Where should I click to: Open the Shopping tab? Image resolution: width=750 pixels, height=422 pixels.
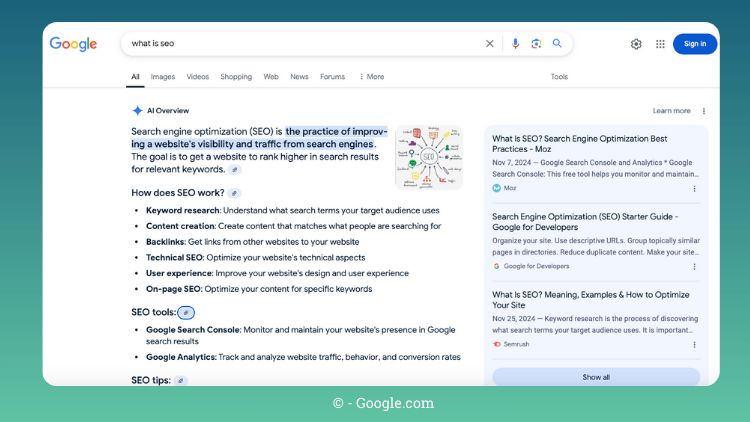coord(236,77)
